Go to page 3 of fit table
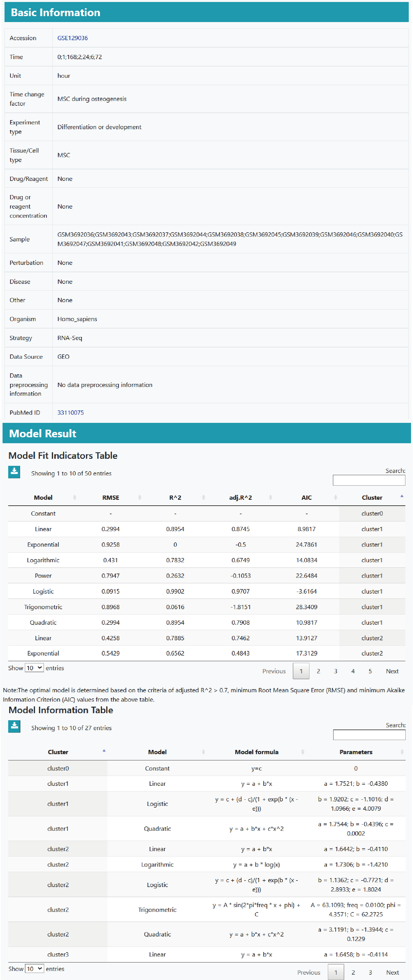The width and height of the screenshot is (413, 980). (x=335, y=671)
